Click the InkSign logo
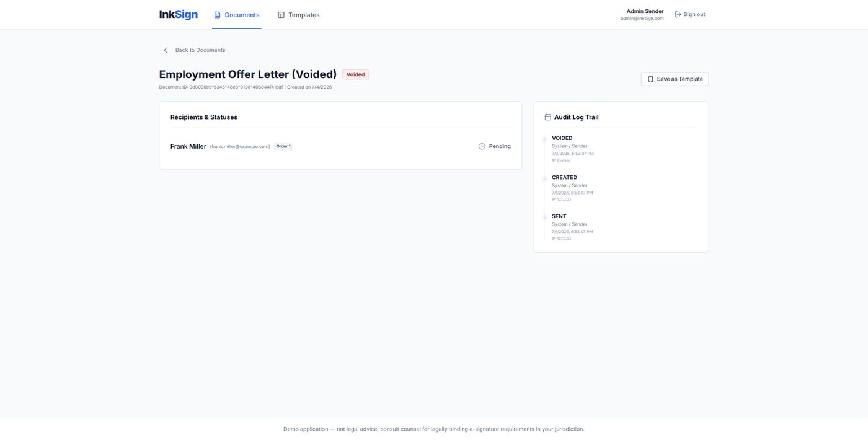This screenshot has height=440, width=868. click(x=179, y=14)
